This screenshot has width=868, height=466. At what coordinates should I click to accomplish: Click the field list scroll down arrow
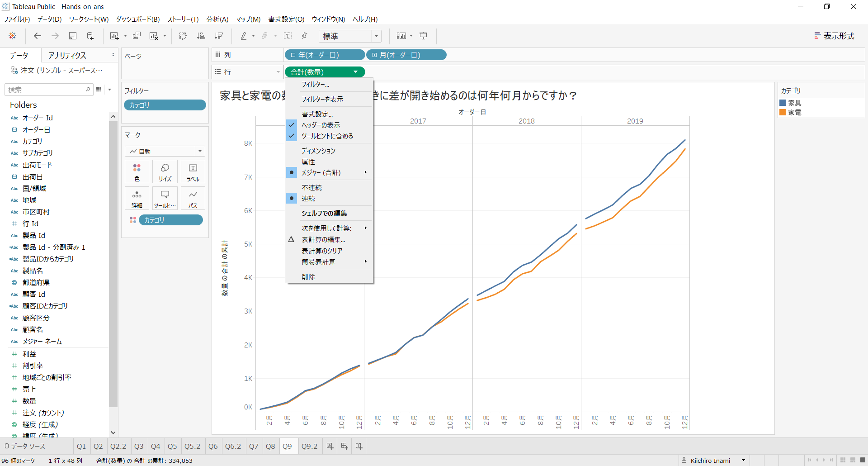pos(113,433)
